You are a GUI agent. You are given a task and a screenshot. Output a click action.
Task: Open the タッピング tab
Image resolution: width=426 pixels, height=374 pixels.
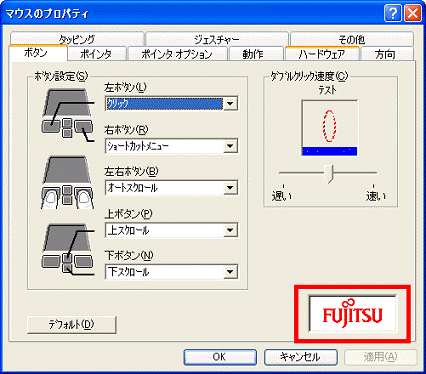77,39
